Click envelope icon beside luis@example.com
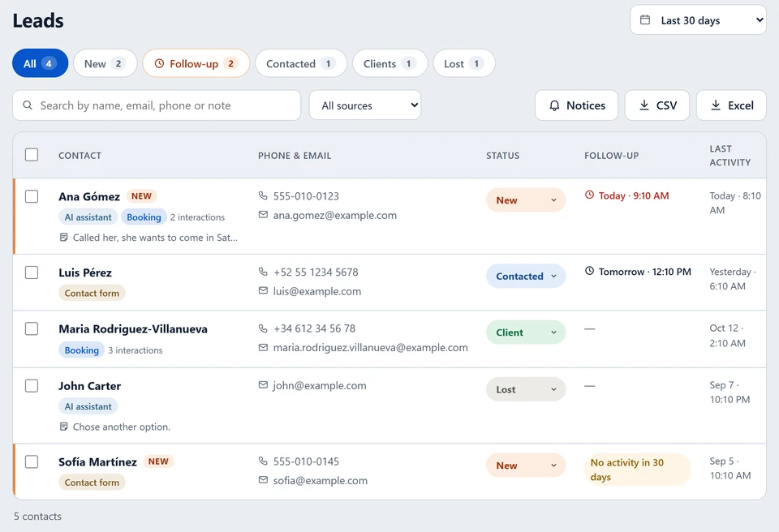Screen dimensions: 779x532 pos(263,290)
